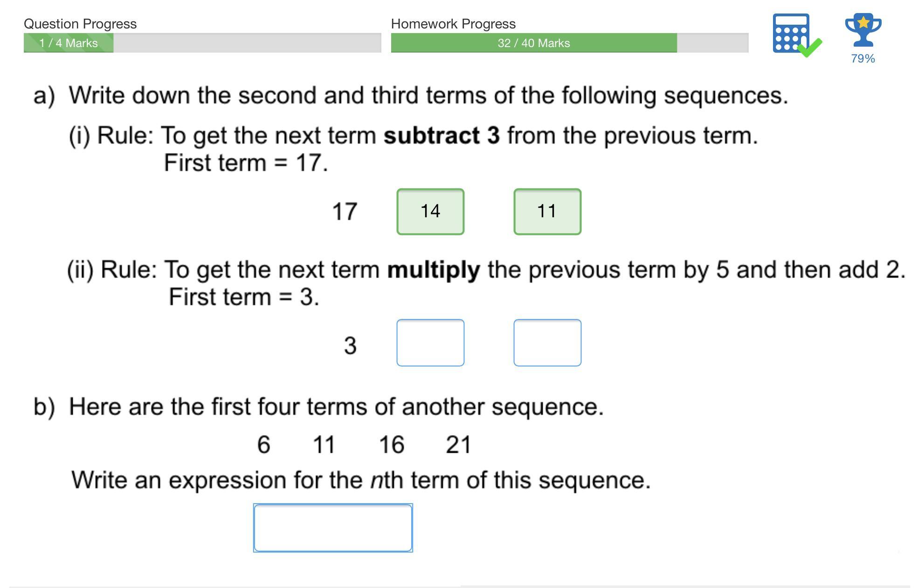This screenshot has height=588, width=918.
Task: Click the calculator allowed icon
Action: pyautogui.click(x=791, y=33)
